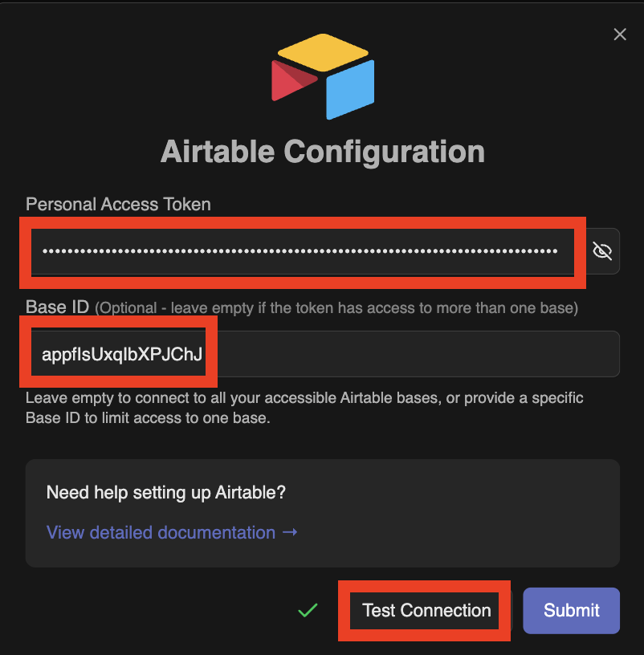Image resolution: width=644 pixels, height=655 pixels.
Task: Click the green checkmark near Test Connection
Action: point(308,611)
